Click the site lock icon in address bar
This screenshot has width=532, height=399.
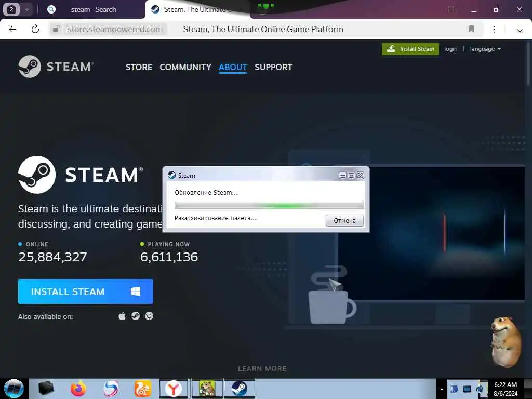tap(56, 30)
